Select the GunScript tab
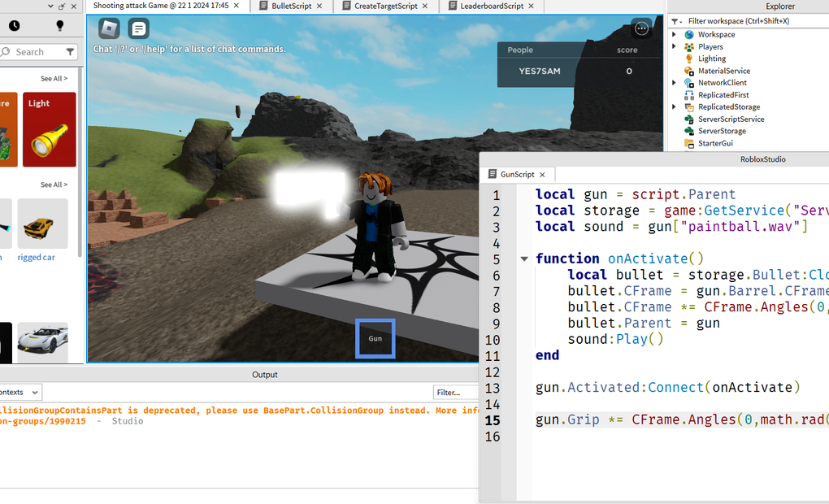829x504 pixels. click(517, 175)
